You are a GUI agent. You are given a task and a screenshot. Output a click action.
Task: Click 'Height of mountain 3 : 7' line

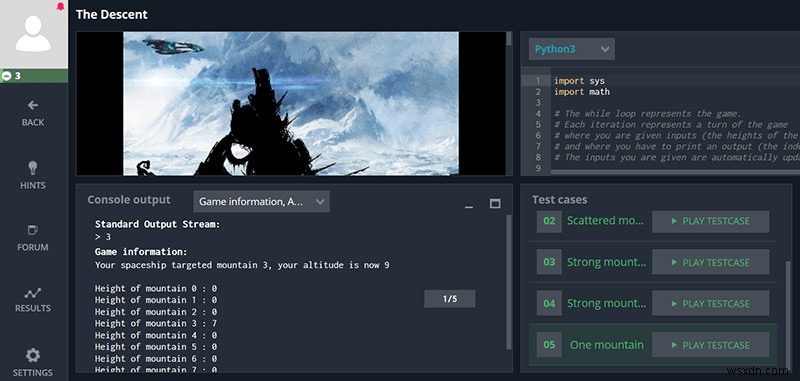tap(156, 323)
